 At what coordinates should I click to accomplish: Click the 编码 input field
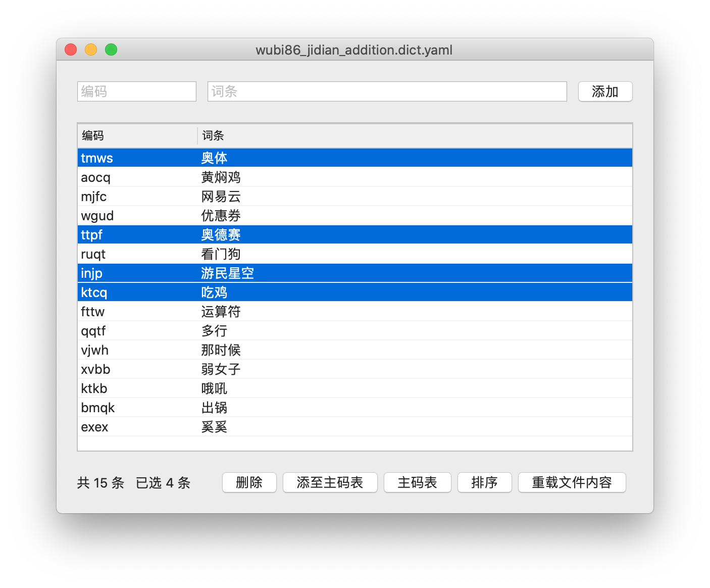(x=136, y=91)
